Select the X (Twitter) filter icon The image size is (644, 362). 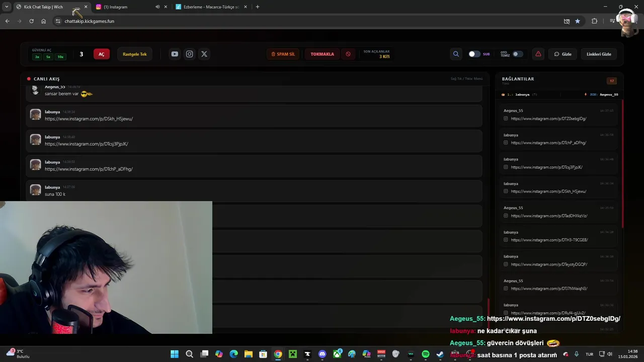click(x=204, y=54)
